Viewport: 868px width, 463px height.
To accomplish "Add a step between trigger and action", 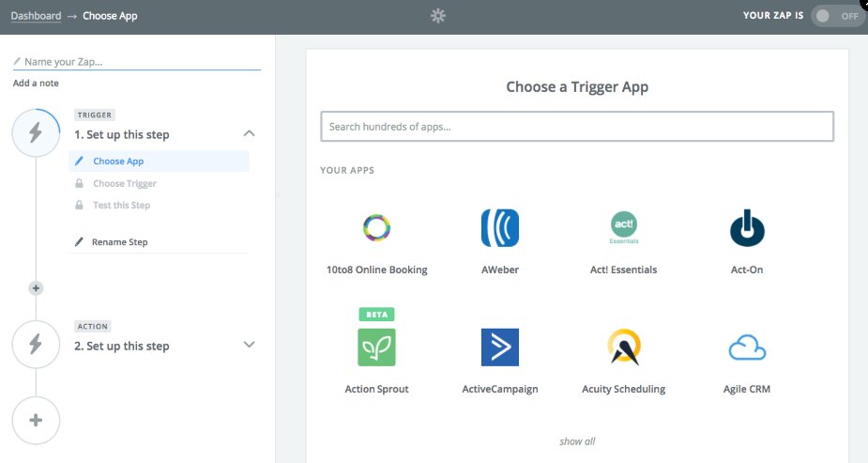I will pyautogui.click(x=36, y=288).
